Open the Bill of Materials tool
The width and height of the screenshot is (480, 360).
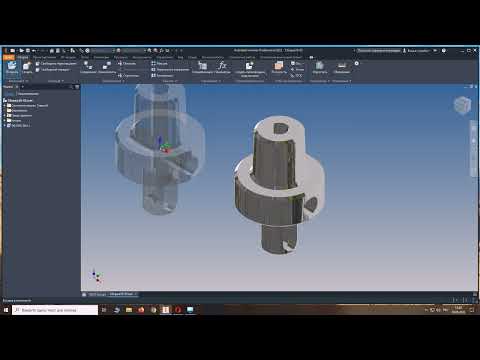pyautogui.click(x=202, y=67)
